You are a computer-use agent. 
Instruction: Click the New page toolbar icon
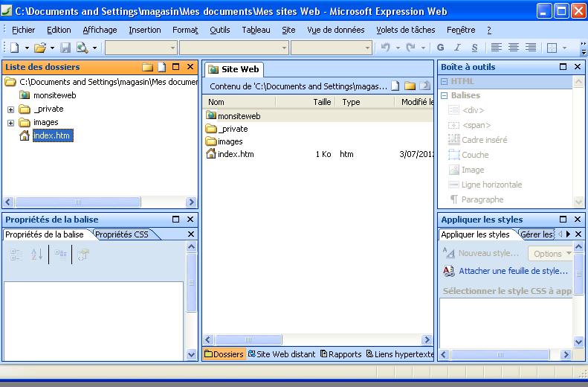click(15, 48)
